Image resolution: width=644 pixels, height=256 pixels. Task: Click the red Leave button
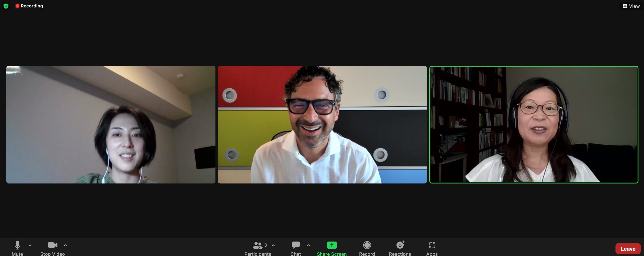click(x=628, y=248)
